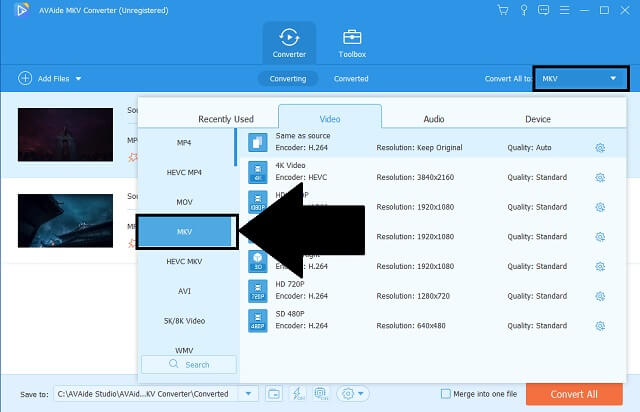Screen dimensions: 640x412
Task: Select the Device tab
Action: 537,119
